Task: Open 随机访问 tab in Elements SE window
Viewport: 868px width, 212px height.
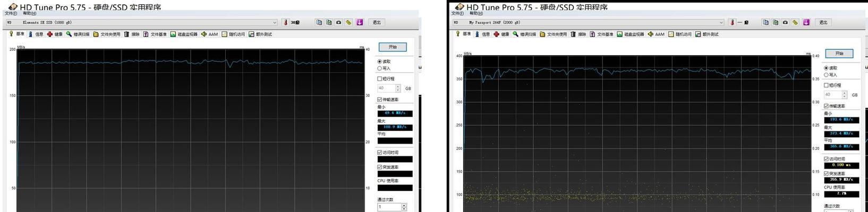Action: pyautogui.click(x=233, y=34)
